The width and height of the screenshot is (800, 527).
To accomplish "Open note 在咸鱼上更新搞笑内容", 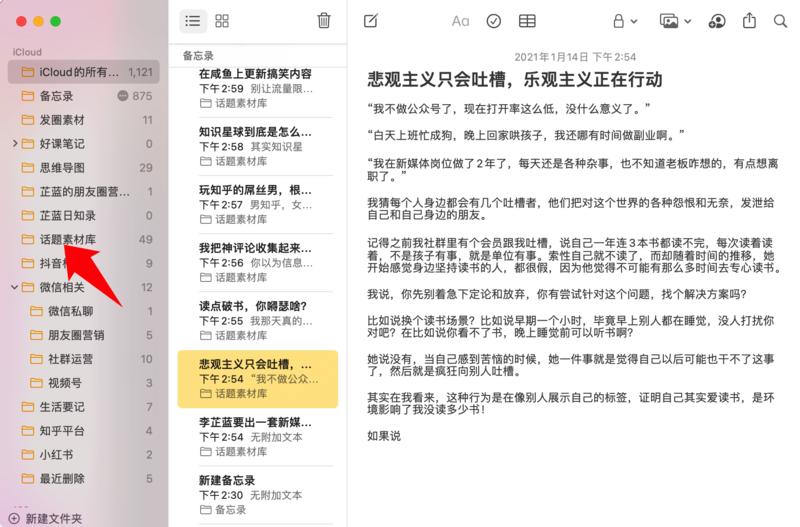I will (258, 88).
